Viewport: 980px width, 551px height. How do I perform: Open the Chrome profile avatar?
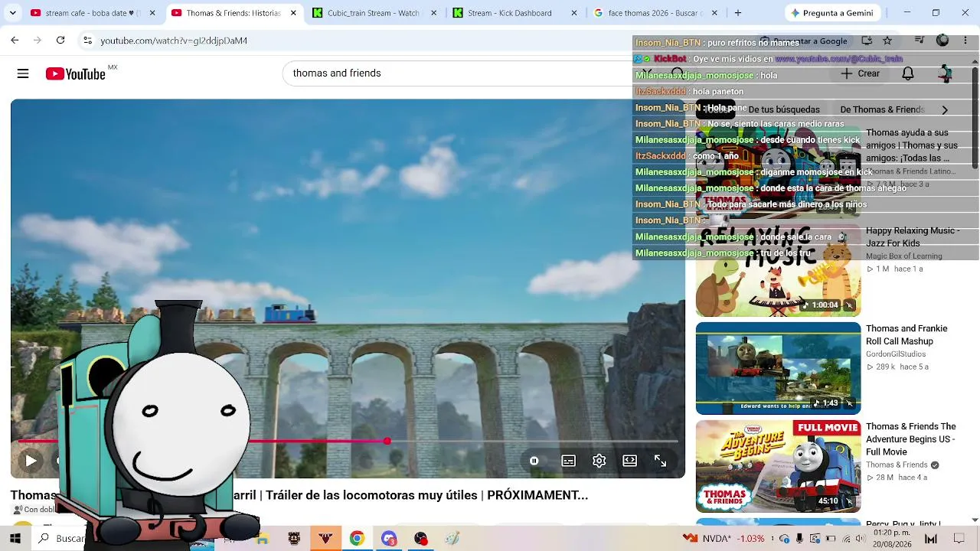point(942,41)
